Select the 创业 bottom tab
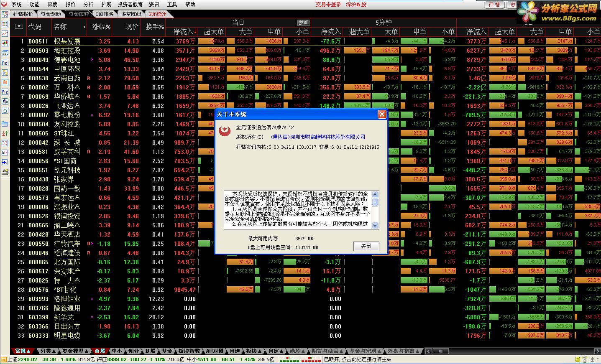This screenshot has height=364, width=601. pos(134,351)
